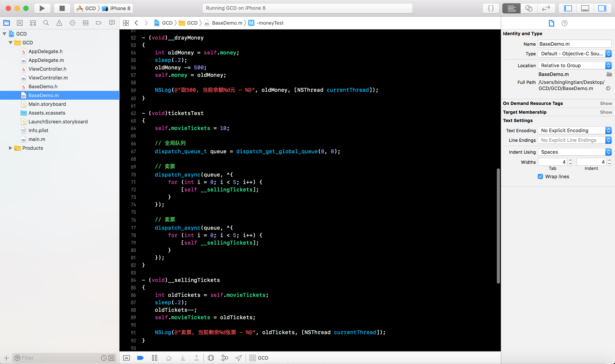Toggle the Debug area visibility
This screenshot has height=364, width=615.
coord(585,8)
